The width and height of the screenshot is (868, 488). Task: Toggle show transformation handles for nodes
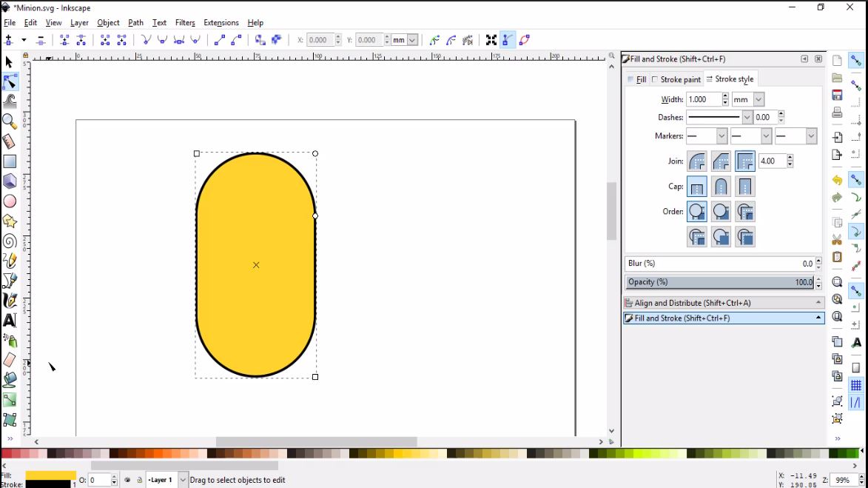pyautogui.click(x=491, y=40)
